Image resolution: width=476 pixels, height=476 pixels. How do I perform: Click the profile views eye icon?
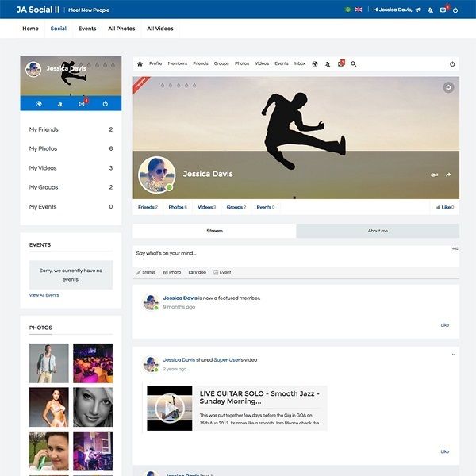click(434, 175)
